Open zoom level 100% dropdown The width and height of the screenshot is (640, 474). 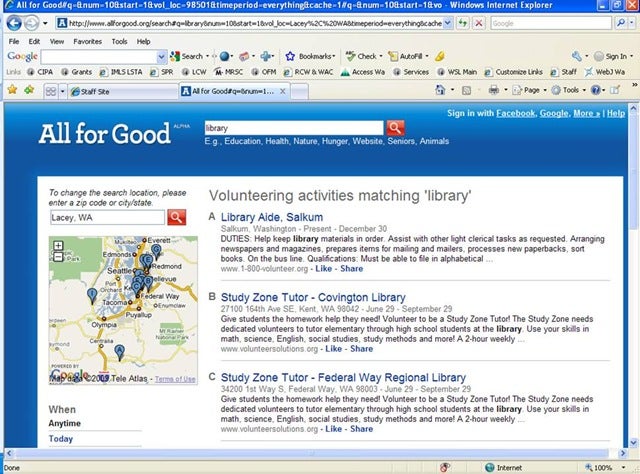(x=623, y=467)
